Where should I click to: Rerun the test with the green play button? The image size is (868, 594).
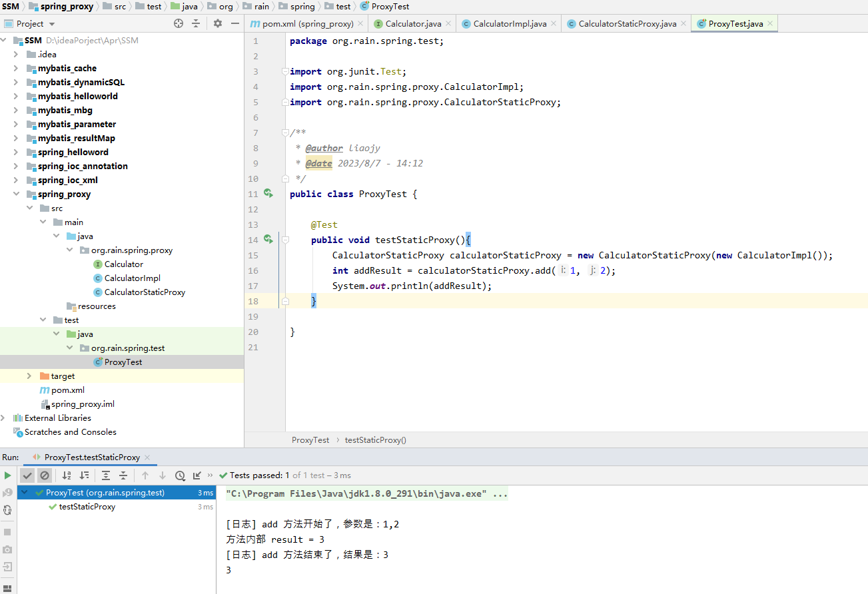point(7,475)
